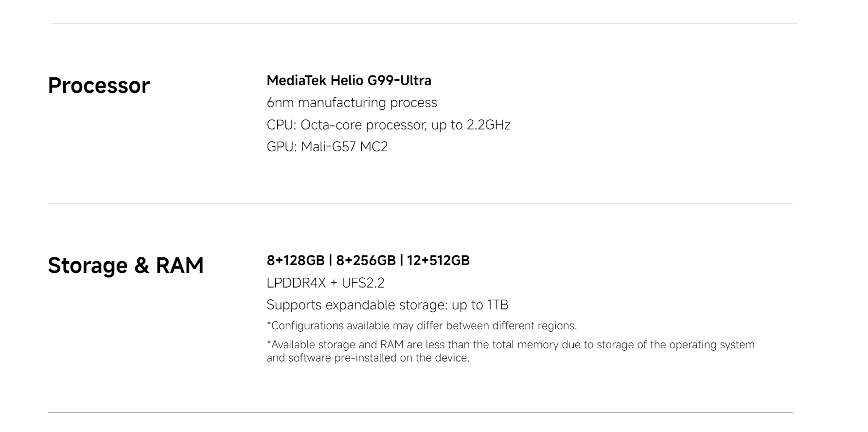Click the 6nm manufacturing process line
Image resolution: width=868 pixels, height=432 pixels.
click(x=352, y=103)
